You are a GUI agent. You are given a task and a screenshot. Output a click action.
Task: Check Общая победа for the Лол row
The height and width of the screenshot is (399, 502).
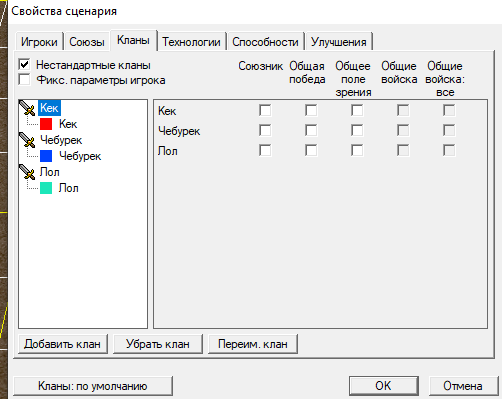pyautogui.click(x=311, y=150)
